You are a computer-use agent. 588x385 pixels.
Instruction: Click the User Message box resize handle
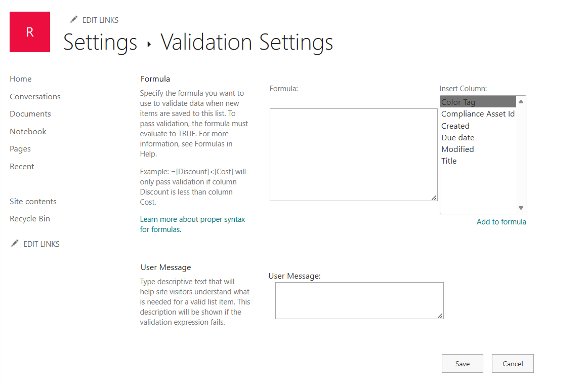440,316
